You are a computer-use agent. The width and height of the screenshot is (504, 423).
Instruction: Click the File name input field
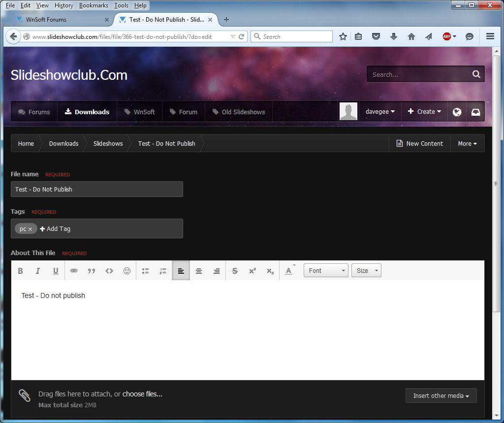(96, 189)
